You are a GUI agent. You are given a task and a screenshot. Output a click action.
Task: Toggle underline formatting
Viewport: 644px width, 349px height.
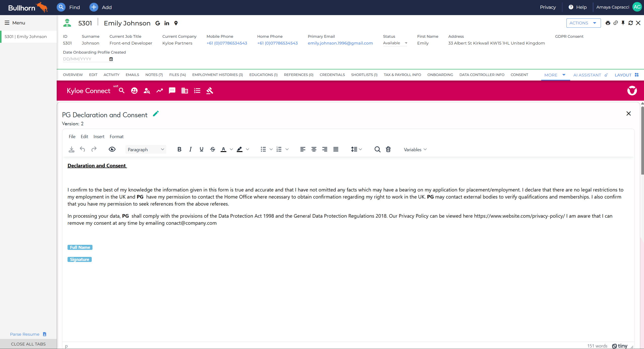[201, 149]
